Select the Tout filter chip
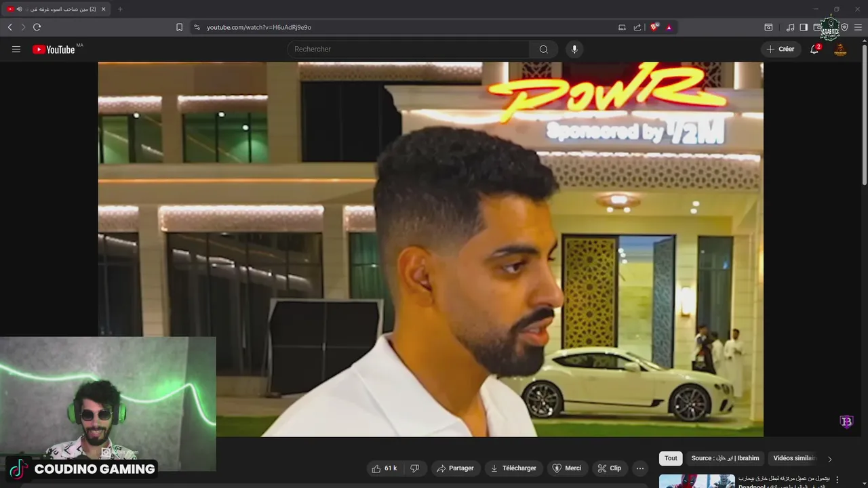The height and width of the screenshot is (488, 868). click(671, 458)
